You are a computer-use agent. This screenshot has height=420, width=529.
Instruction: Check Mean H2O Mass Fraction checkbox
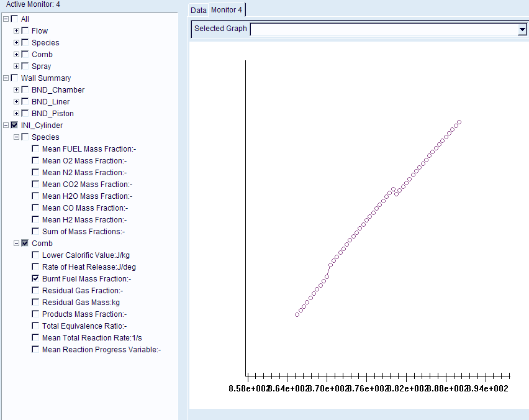click(35, 196)
